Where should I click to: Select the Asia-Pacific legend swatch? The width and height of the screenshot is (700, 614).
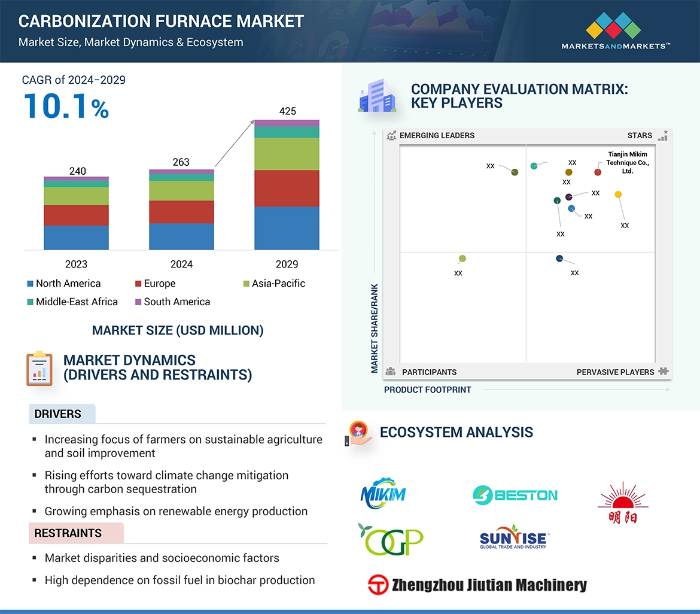tap(246, 284)
